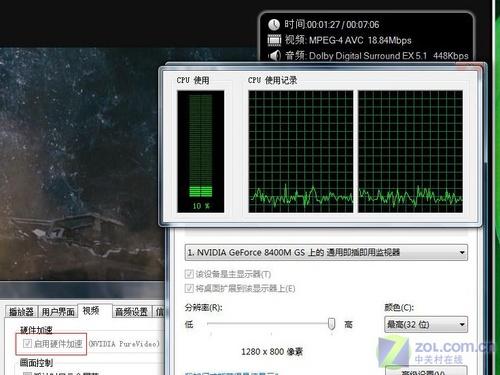Viewport: 500px width, 375px height.
Task: Click the 硬件加速 section heading
Action: pyautogui.click(x=36, y=330)
